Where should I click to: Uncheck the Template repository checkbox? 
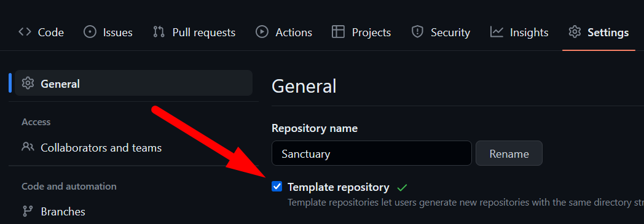[277, 187]
